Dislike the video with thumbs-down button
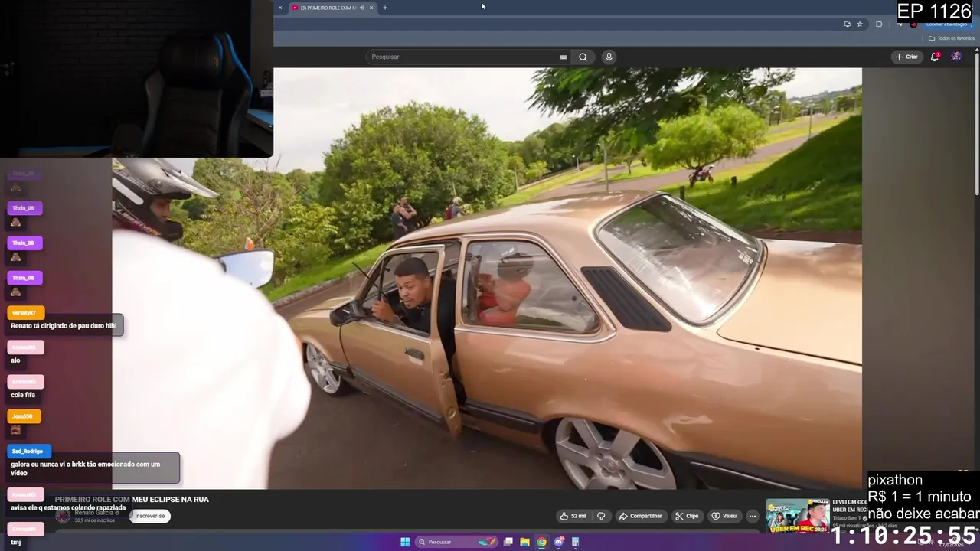Screen dimensions: 980x551 coord(601,516)
